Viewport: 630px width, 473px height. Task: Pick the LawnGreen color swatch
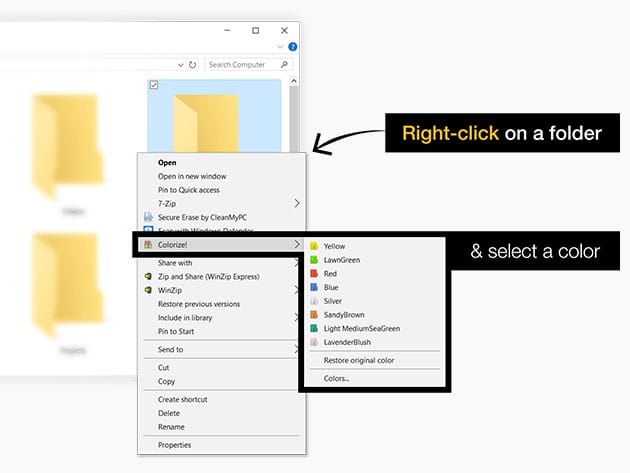[x=314, y=260]
